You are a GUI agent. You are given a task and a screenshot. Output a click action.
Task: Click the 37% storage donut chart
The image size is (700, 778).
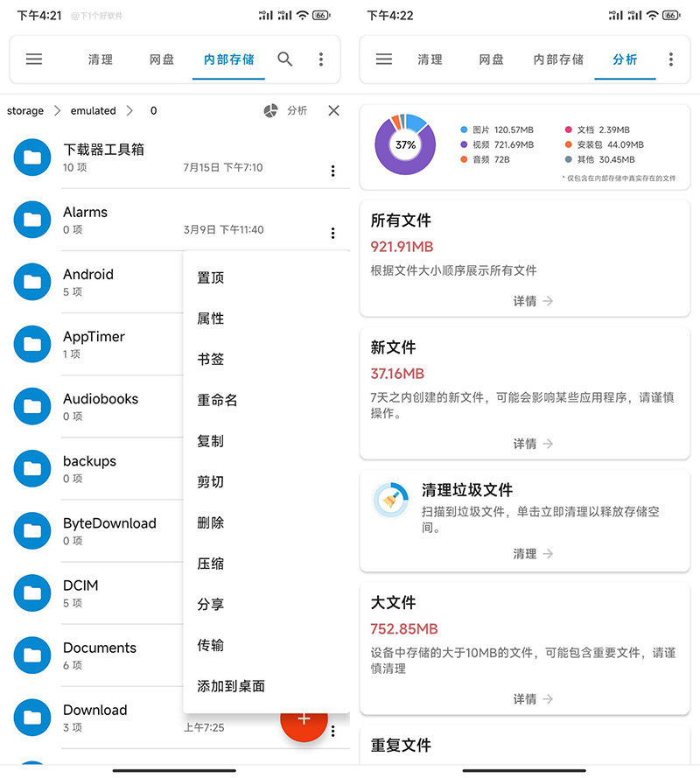(404, 145)
